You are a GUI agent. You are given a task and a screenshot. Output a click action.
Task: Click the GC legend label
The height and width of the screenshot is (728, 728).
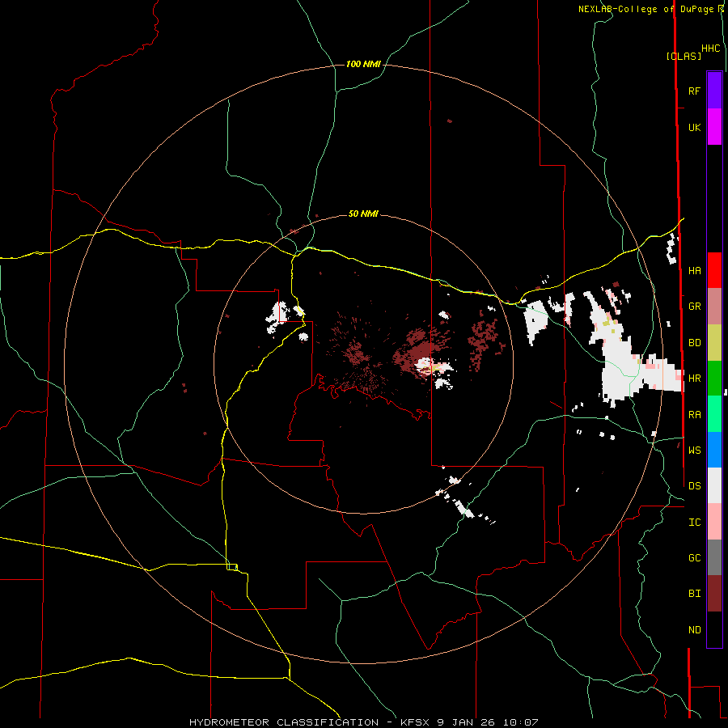(694, 557)
